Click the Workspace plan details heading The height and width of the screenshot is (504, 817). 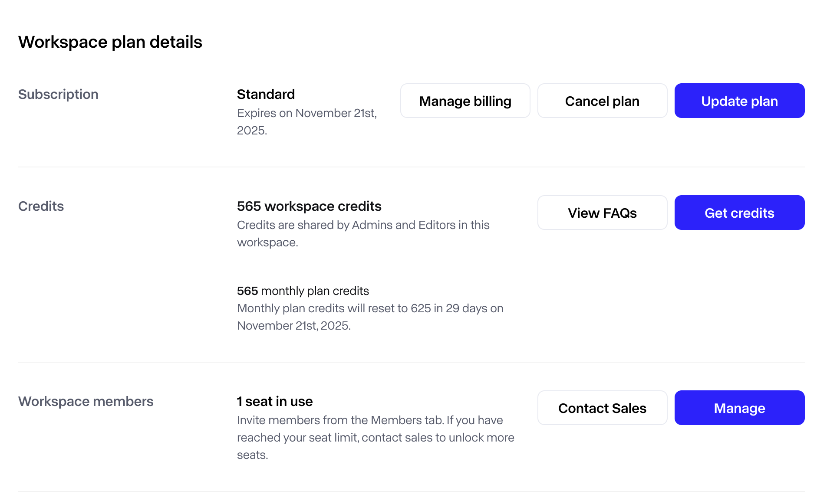click(110, 42)
